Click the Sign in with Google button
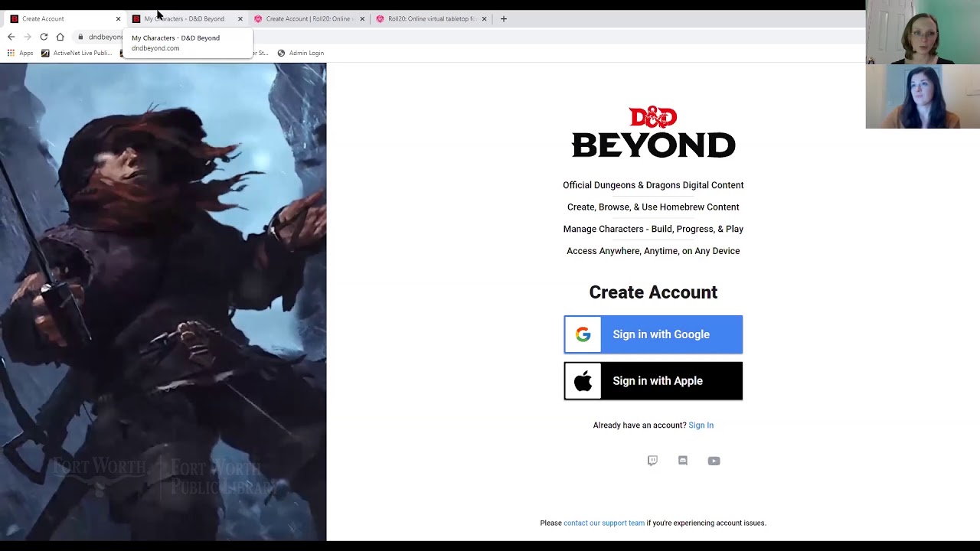Viewport: 980px width, 551px height. coord(653,334)
